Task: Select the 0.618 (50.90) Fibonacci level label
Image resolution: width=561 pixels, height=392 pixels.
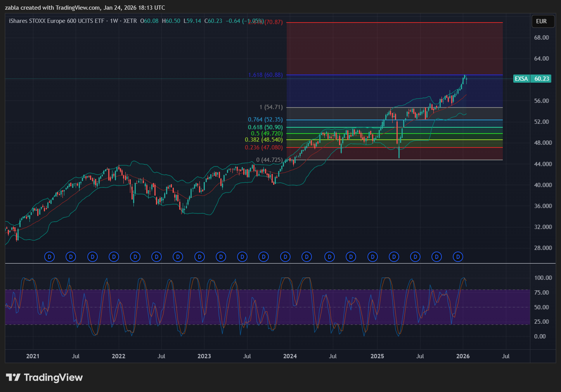Action: [265, 127]
